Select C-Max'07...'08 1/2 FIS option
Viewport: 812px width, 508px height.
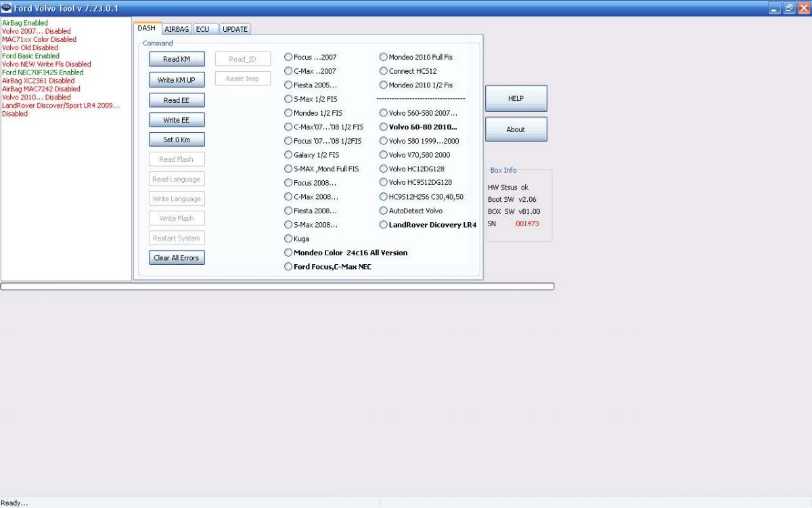324,127
